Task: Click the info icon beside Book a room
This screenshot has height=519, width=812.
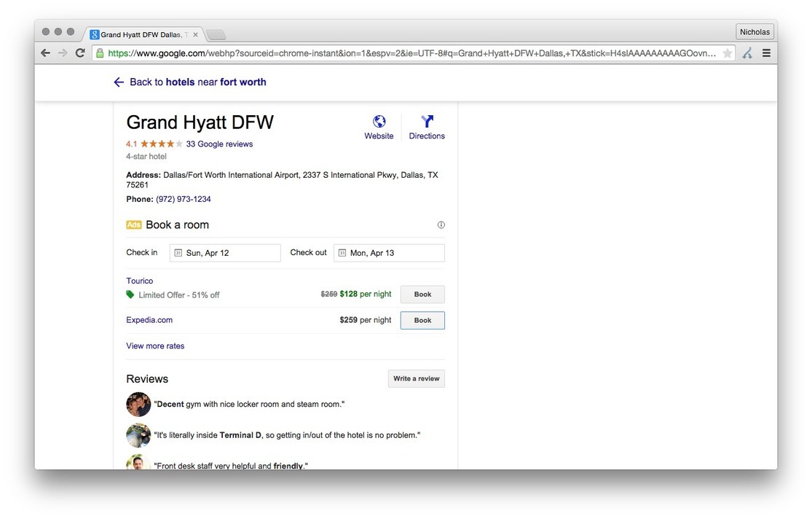Action: [441, 225]
